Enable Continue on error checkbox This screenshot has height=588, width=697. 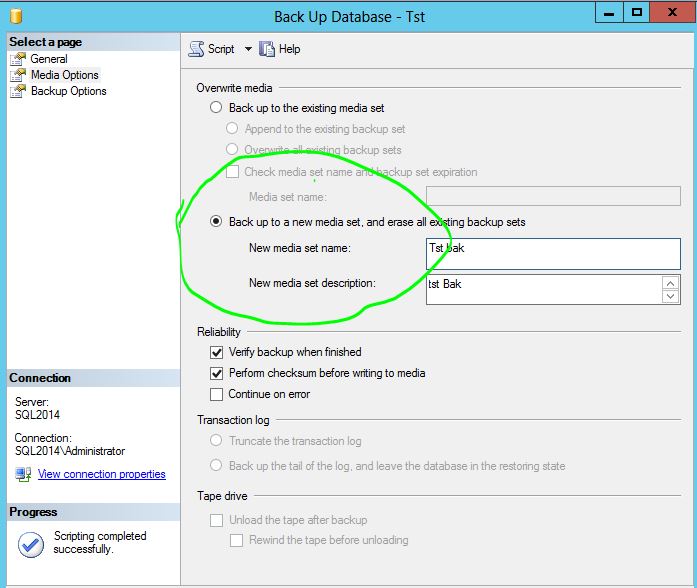coord(217,394)
